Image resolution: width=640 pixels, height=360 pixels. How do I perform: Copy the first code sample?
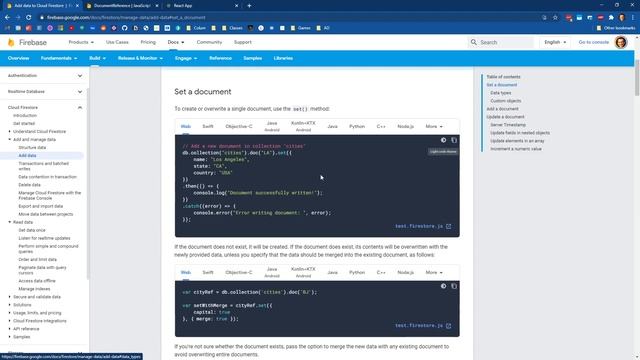(454, 140)
